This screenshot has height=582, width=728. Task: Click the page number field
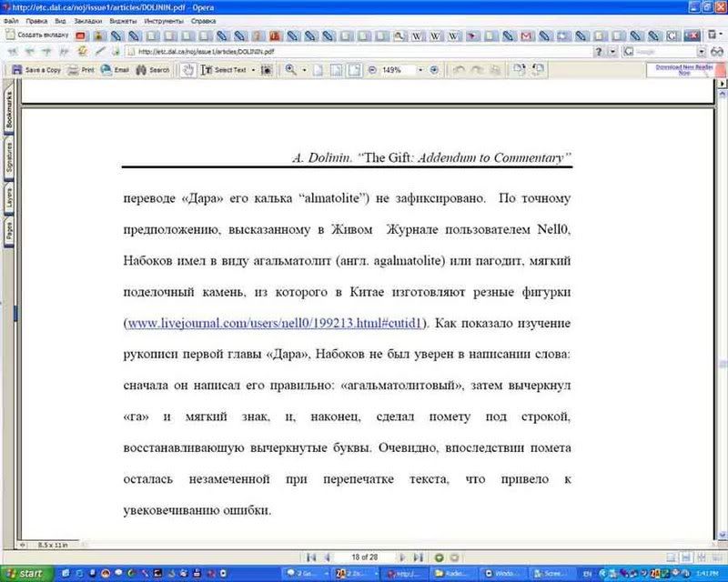coord(364,557)
